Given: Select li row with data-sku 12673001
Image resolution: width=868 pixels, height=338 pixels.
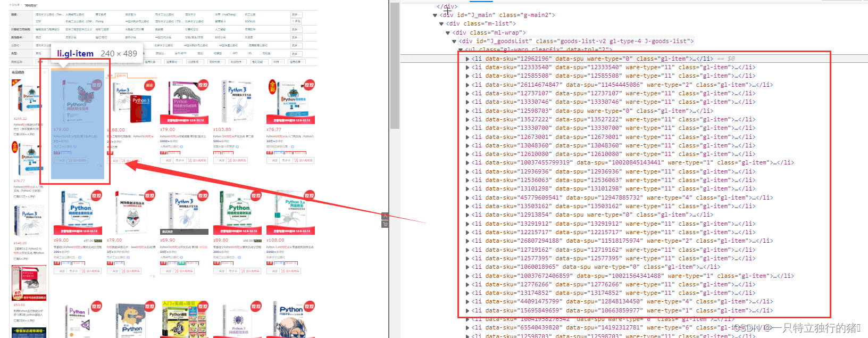Looking at the screenshot, I should (x=613, y=137).
